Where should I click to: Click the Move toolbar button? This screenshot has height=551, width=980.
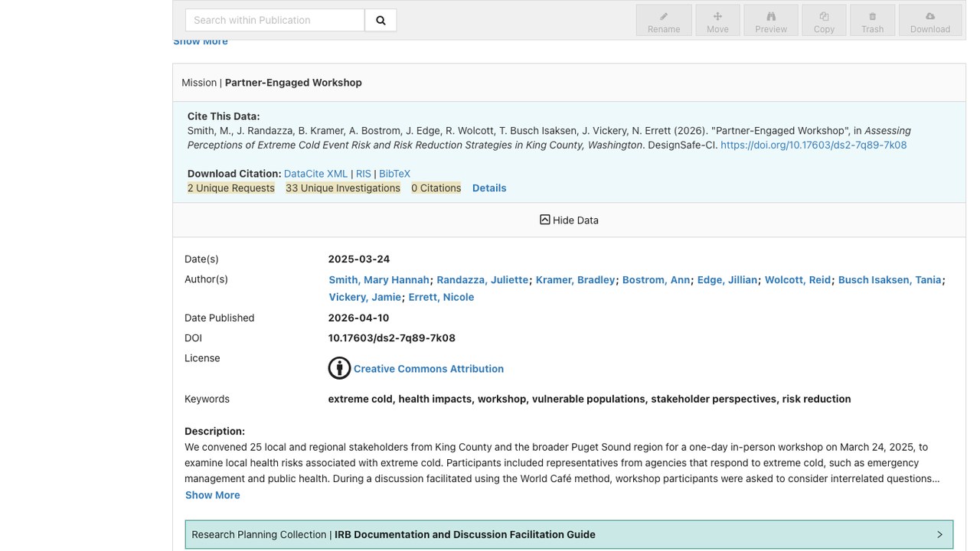[x=717, y=21]
